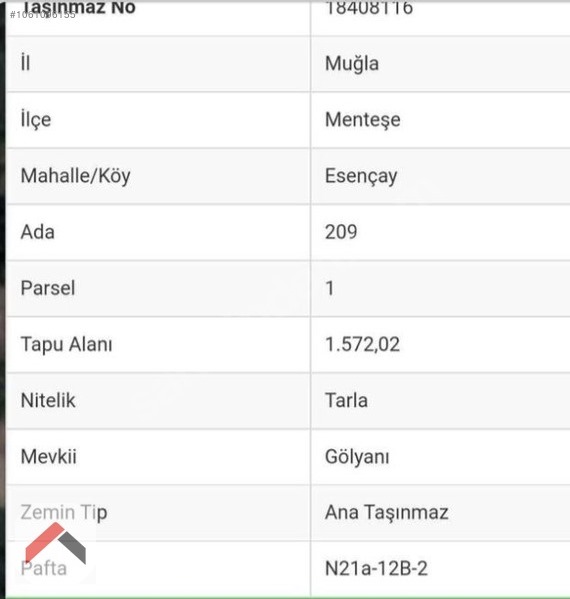Click the Tapu Alanı row label
This screenshot has height=599, width=570.
66,344
